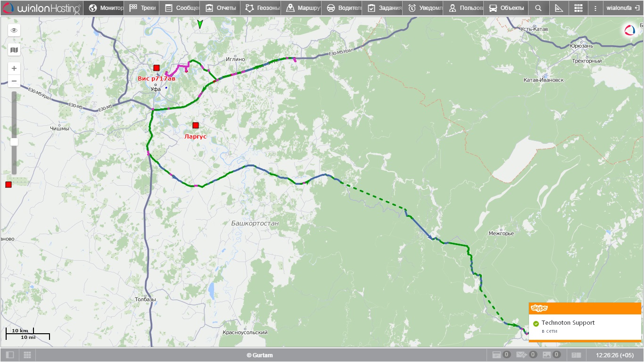Switch to the Треки tracks tab
Screen dimensions: 644x362
[144, 8]
